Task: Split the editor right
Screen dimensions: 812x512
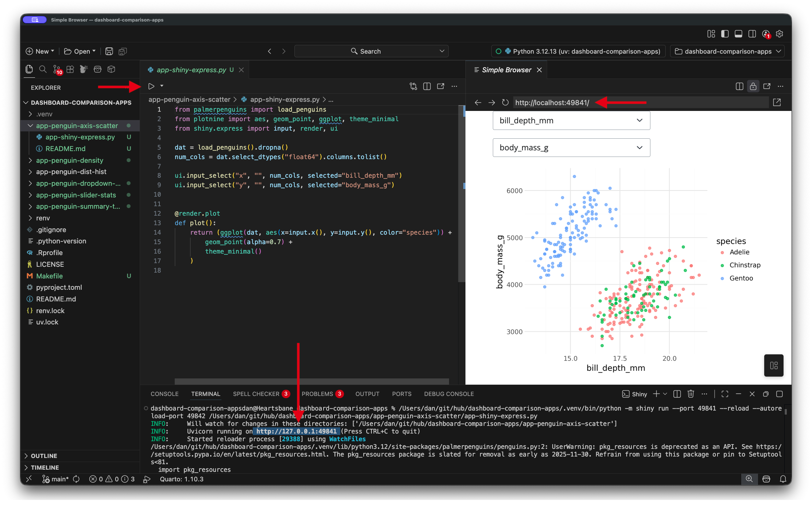Action: pyautogui.click(x=427, y=86)
